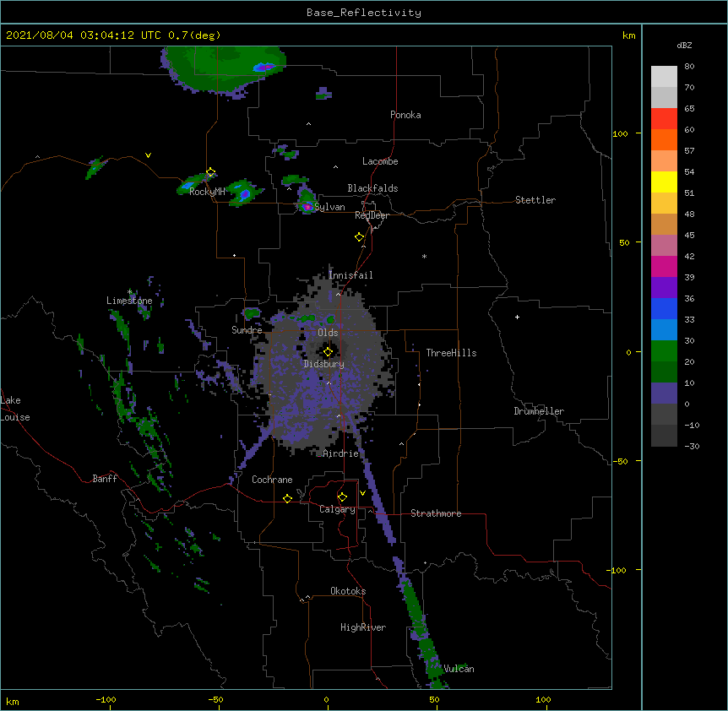Click the km label at bottom left corner
This screenshot has height=711, width=728.
[13, 701]
